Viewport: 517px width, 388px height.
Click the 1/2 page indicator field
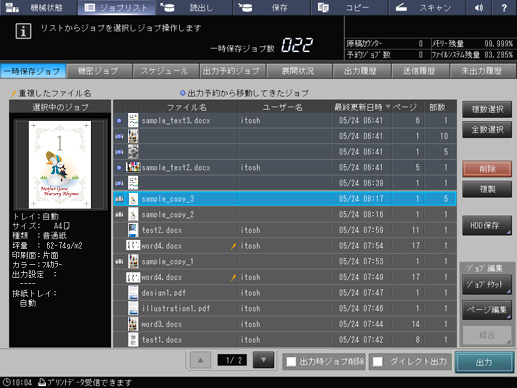pos(232,360)
